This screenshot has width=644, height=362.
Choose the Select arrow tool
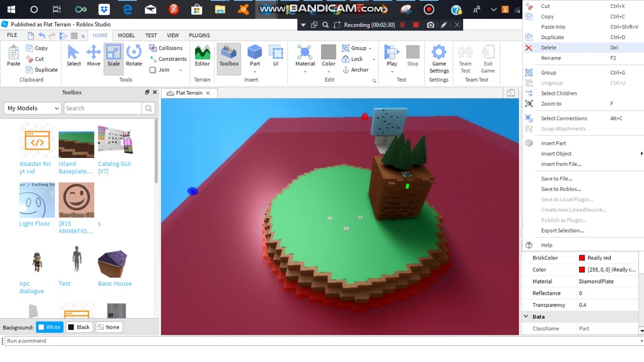(x=73, y=55)
